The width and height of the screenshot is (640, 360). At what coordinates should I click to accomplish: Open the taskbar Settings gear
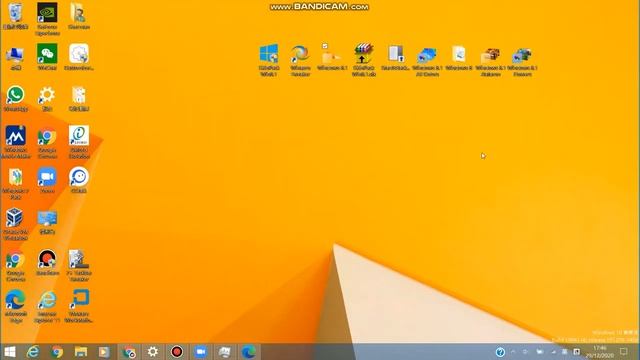point(153,352)
